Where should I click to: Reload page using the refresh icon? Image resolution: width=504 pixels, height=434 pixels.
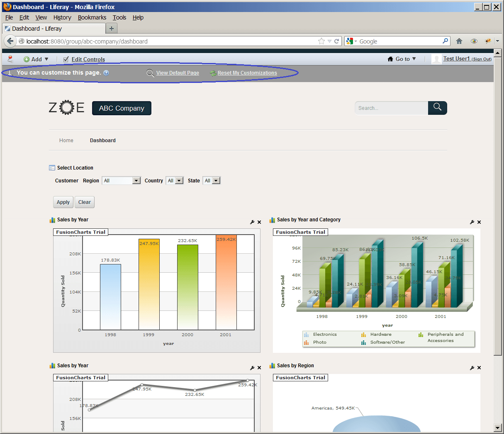coord(337,41)
